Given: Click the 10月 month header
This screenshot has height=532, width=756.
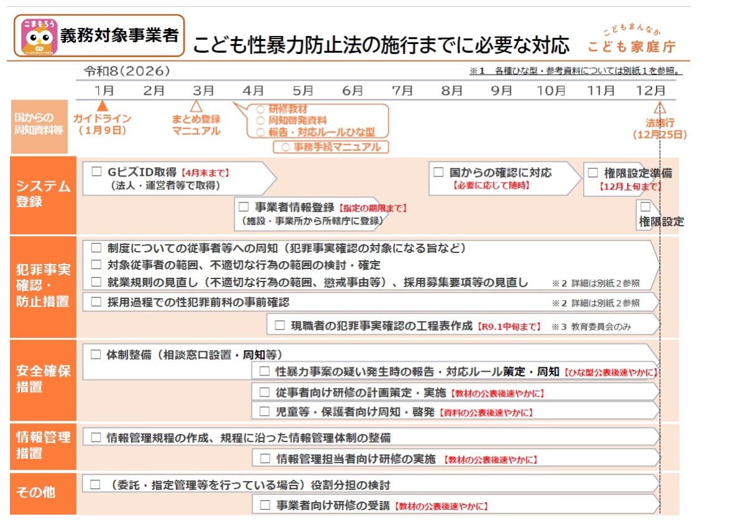Looking at the screenshot, I should point(551,91).
